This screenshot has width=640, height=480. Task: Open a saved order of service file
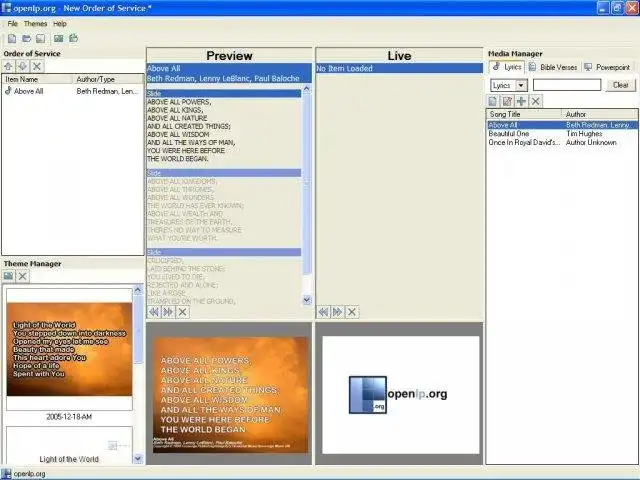pyautogui.click(x=27, y=39)
